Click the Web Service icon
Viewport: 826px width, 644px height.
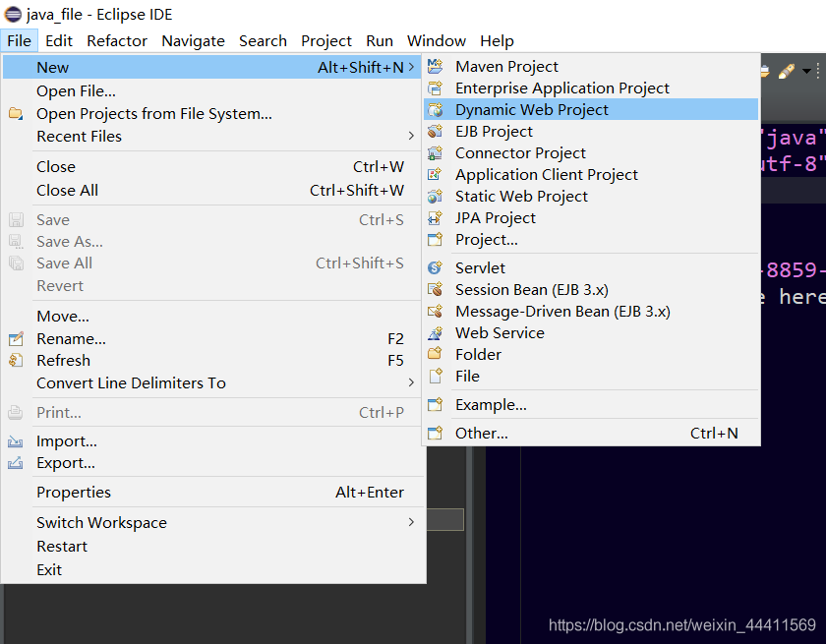click(x=435, y=332)
